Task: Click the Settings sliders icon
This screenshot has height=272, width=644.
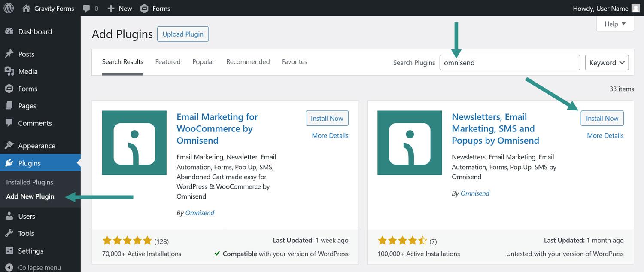Action: pyautogui.click(x=9, y=251)
